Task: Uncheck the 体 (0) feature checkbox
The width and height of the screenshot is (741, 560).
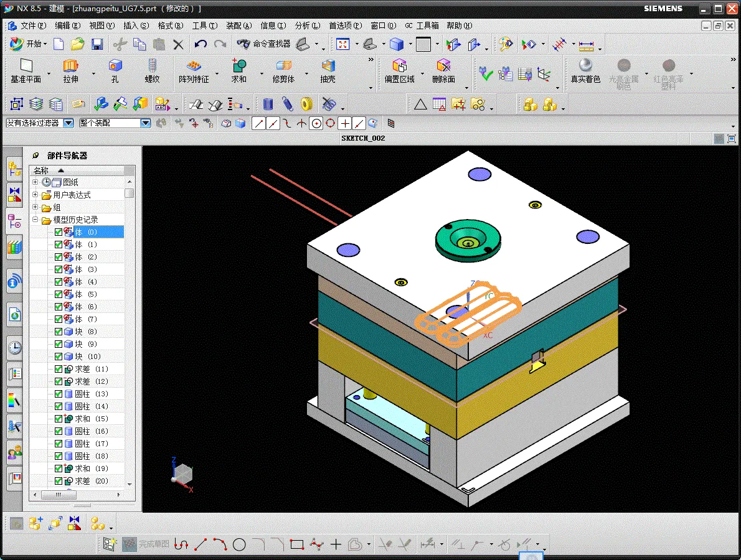Action: tap(59, 232)
